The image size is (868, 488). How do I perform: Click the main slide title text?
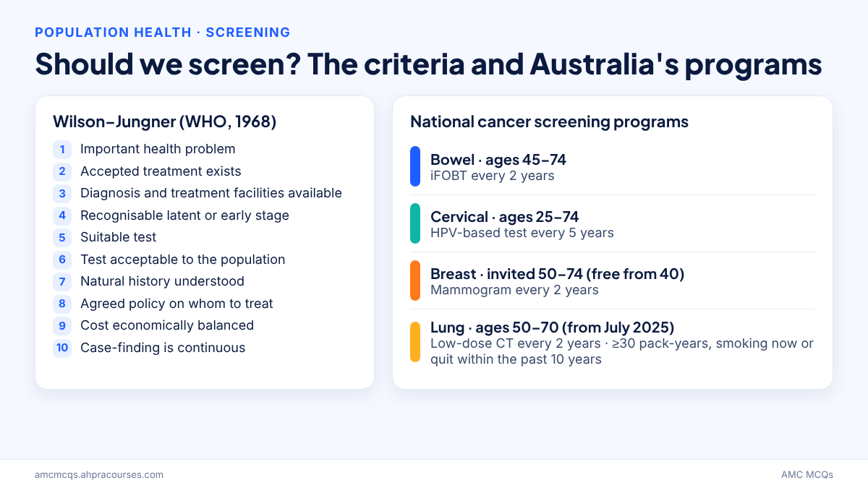428,64
